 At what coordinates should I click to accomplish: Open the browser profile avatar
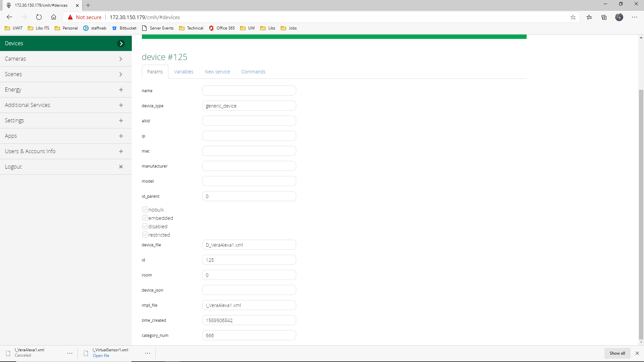(x=619, y=17)
